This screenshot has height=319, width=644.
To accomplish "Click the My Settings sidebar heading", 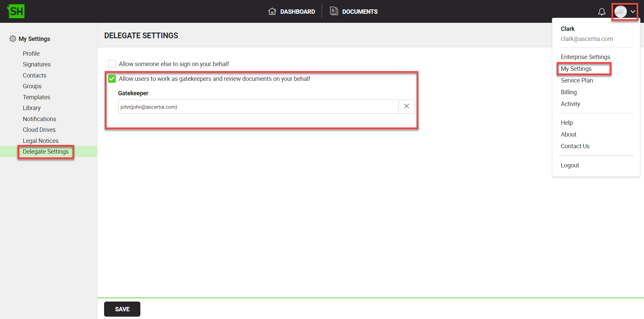I will tap(34, 39).
